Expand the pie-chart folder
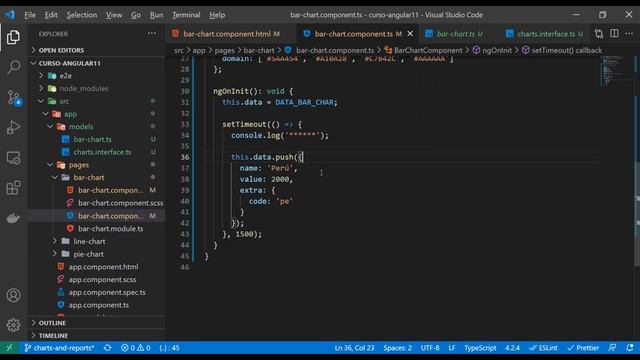Image resolution: width=640 pixels, height=360 pixels. (x=96, y=254)
